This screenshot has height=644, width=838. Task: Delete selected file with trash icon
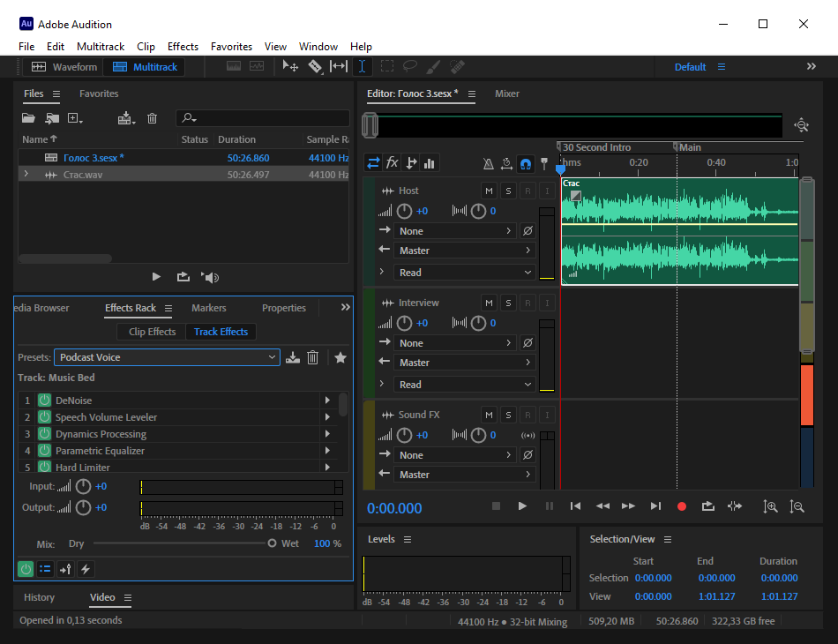[x=153, y=118]
